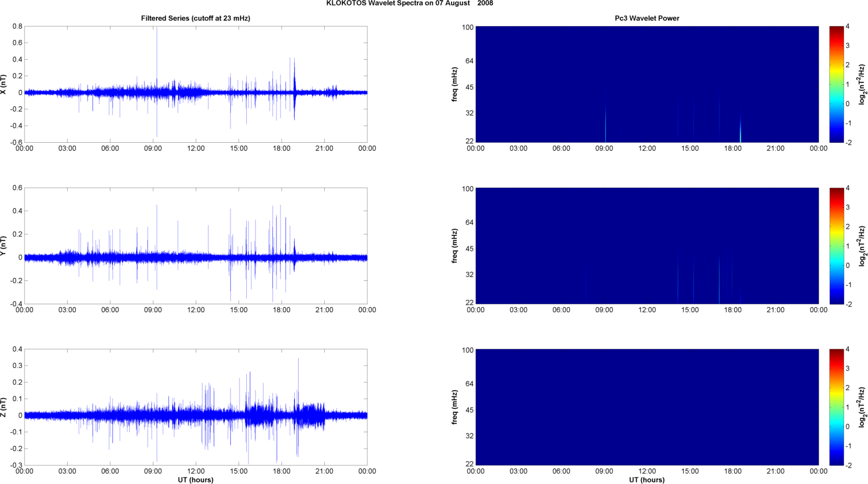Click the '0.8' tick on the X series axis

(x=17, y=27)
